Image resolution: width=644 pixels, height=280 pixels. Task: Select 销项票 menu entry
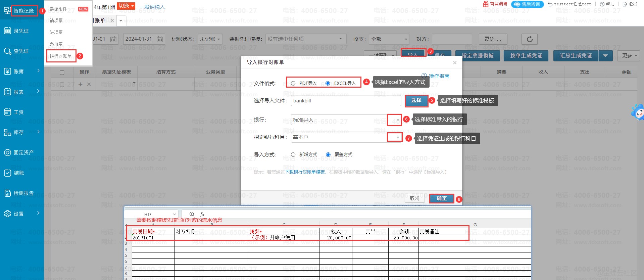click(56, 20)
